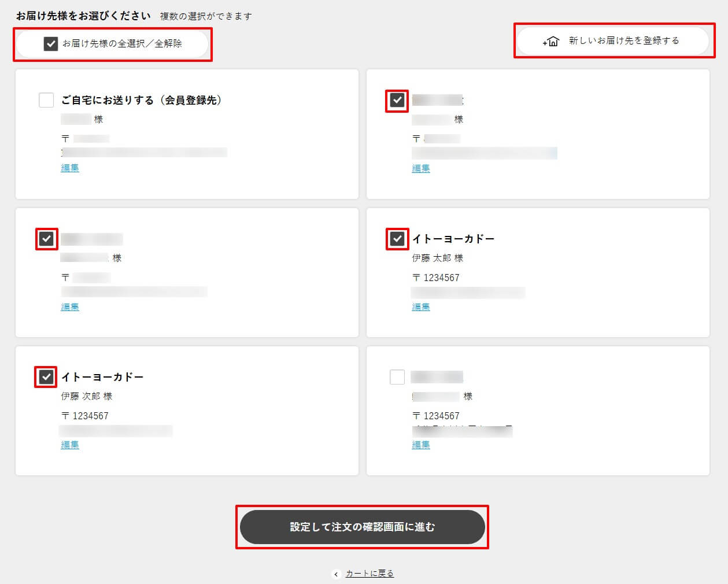728x584 pixels.
Task: Open 編集 for the blurred card above 伊藤 次郎
Action: [x=70, y=306]
